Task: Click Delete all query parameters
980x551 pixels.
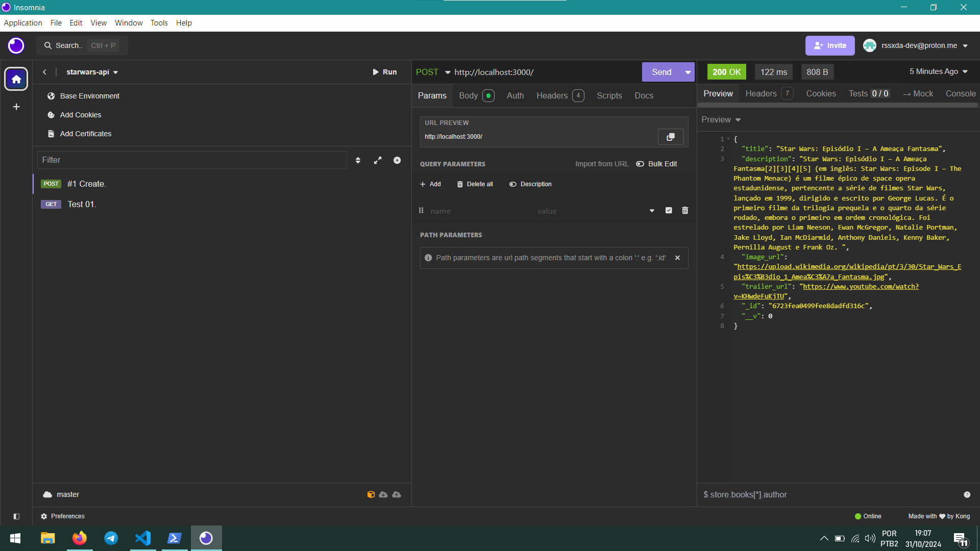Action: [475, 184]
